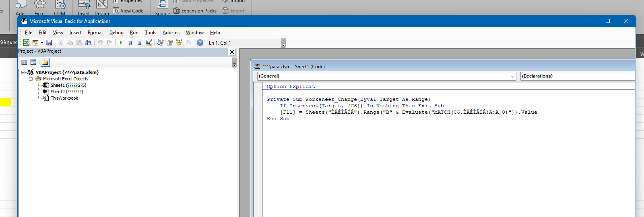The image size is (644, 217).
Task: Open the (Declarations) procedure dropdown
Action: pyautogui.click(x=578, y=76)
